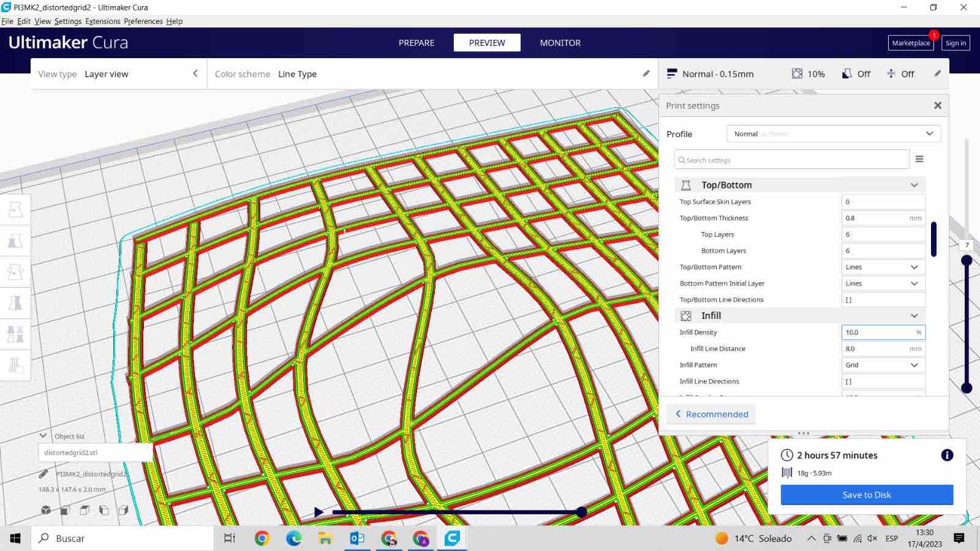Open Google Chrome from taskbar
The width and height of the screenshot is (980, 551).
pos(262,538)
